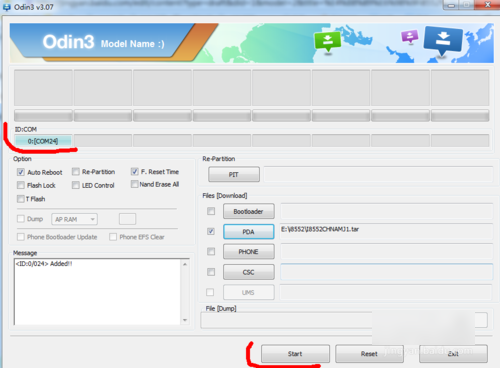Check Phone EFS Clear
This screenshot has width=500, height=368.
113,237
